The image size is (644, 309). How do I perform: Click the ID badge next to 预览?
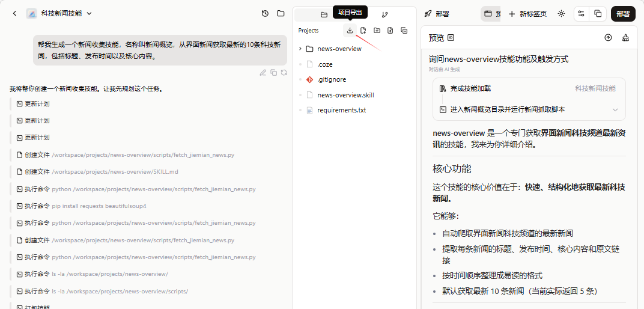451,38
